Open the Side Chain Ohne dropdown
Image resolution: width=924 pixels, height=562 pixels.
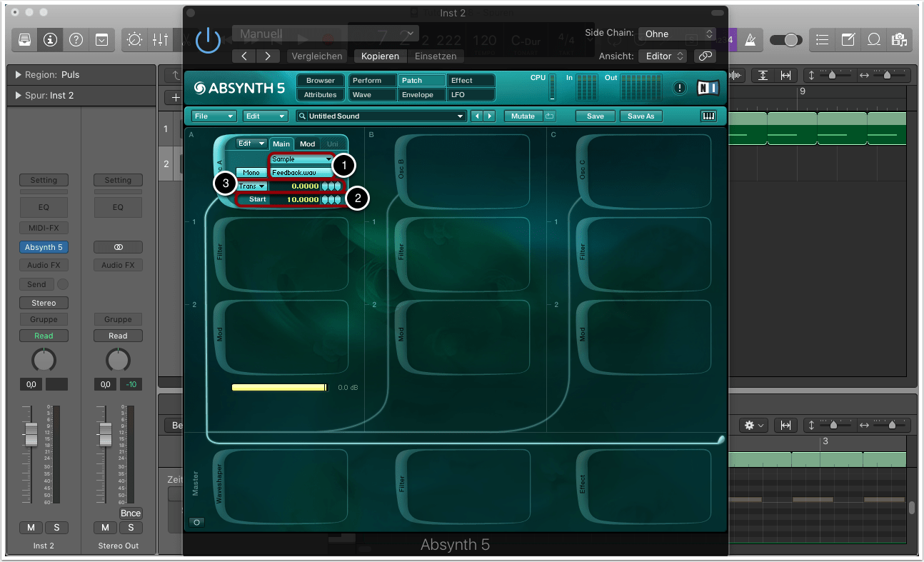(x=676, y=34)
